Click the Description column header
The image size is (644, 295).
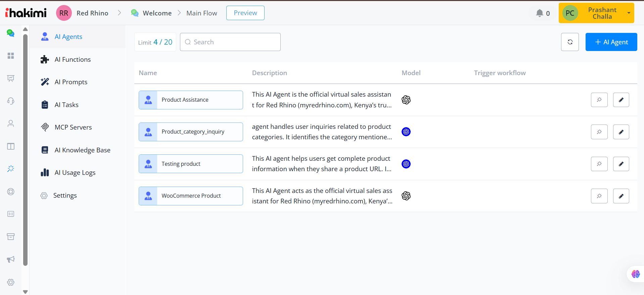click(269, 73)
